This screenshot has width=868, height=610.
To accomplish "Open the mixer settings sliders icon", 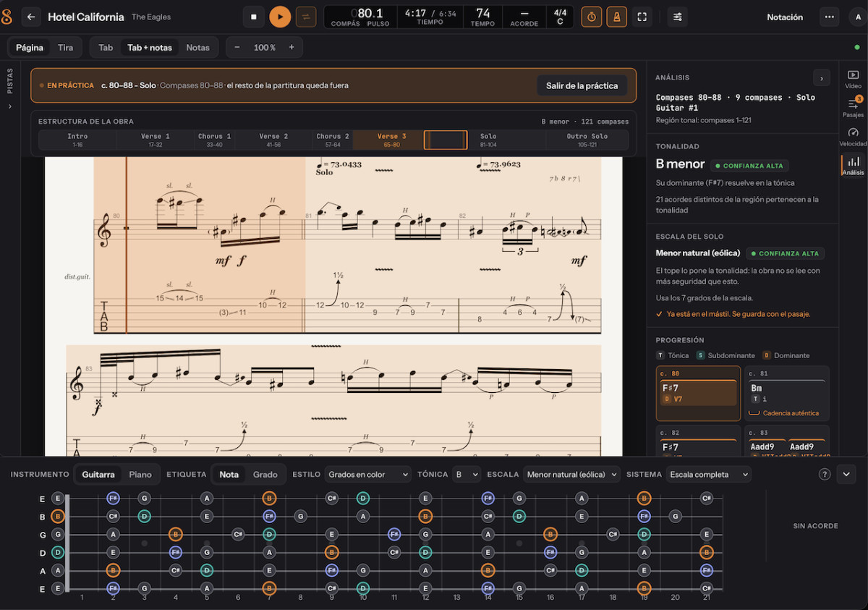I will [678, 17].
